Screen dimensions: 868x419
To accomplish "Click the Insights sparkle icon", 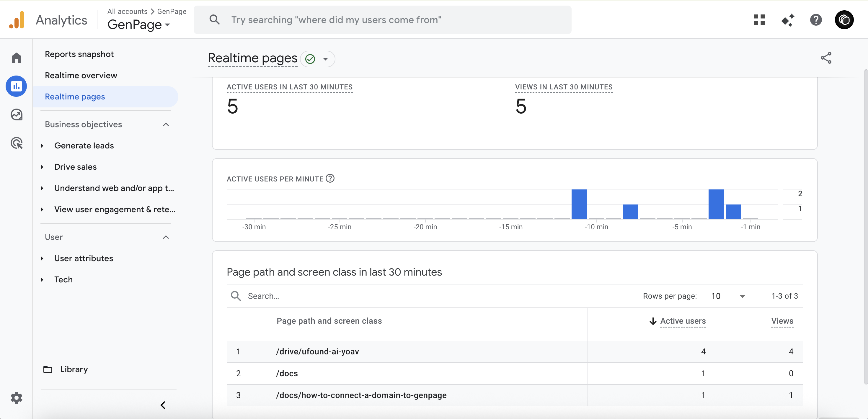I will point(787,20).
